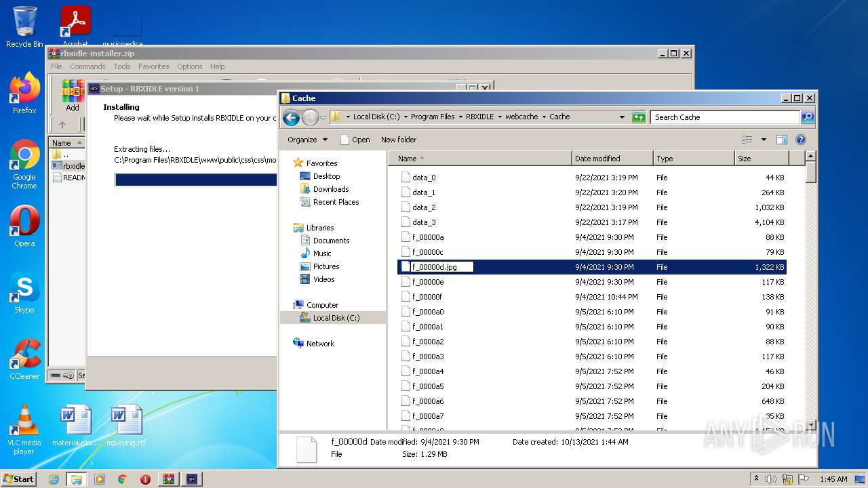Open Internet Explorer from the taskbar
The width and height of the screenshot is (868, 488).
point(54,479)
